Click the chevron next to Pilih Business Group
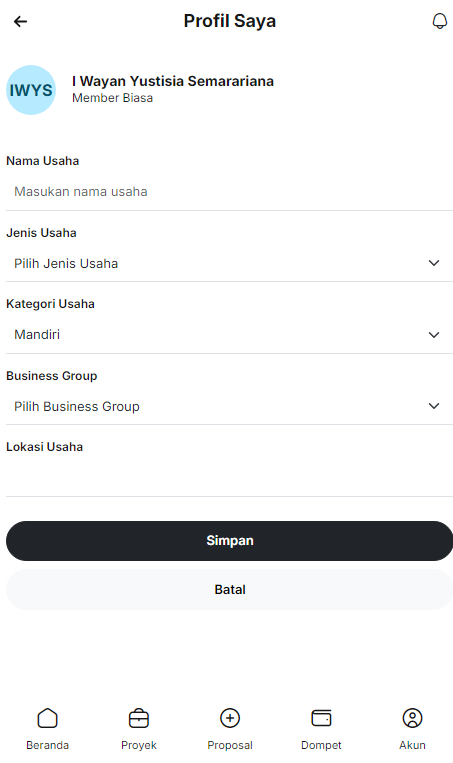 pyautogui.click(x=434, y=406)
